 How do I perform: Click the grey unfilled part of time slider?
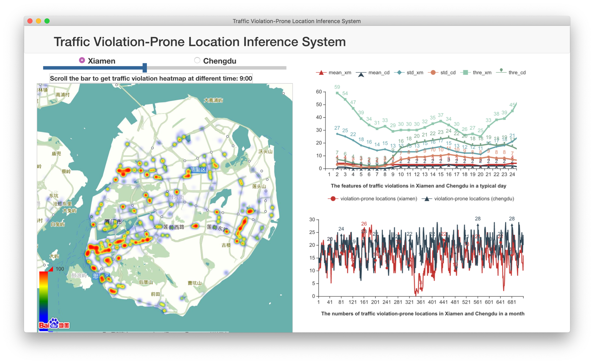217,68
